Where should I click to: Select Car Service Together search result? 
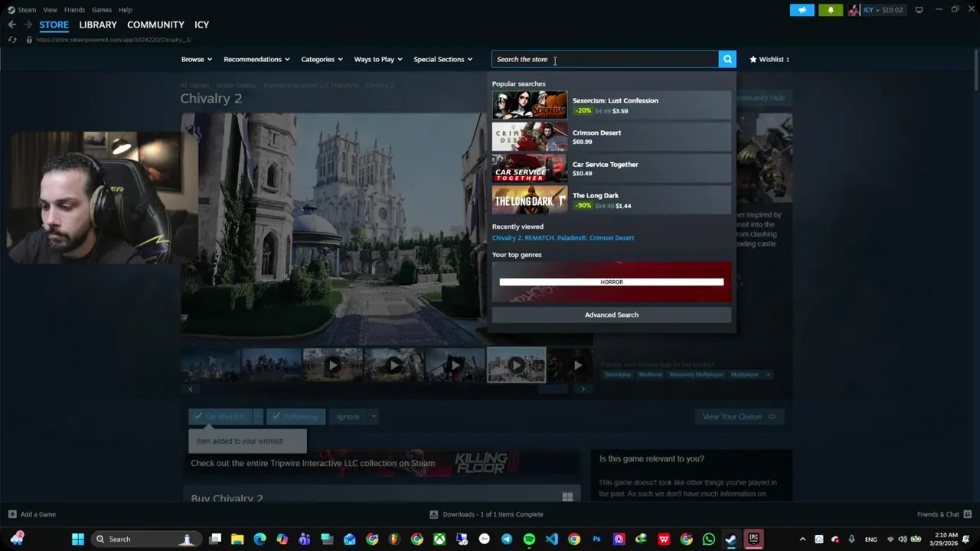tap(612, 168)
